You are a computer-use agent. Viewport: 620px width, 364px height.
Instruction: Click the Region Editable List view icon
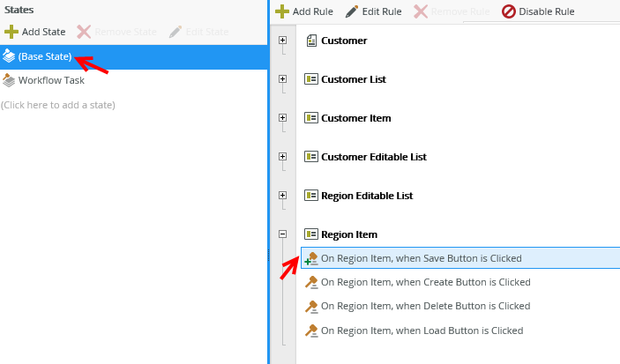click(x=311, y=196)
